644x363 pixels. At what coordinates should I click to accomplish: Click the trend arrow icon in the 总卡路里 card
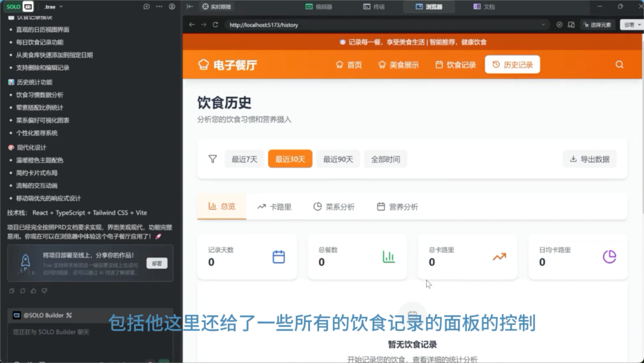pos(500,257)
